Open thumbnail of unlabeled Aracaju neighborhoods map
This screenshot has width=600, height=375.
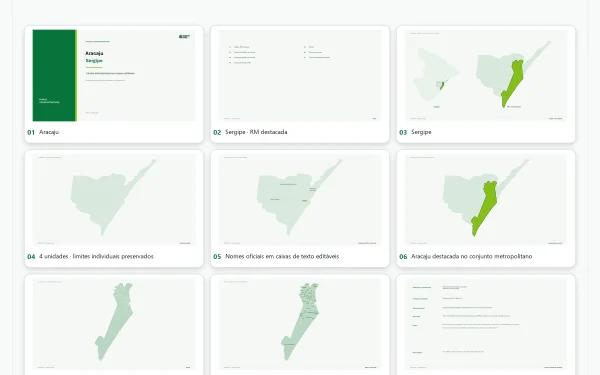point(114,324)
